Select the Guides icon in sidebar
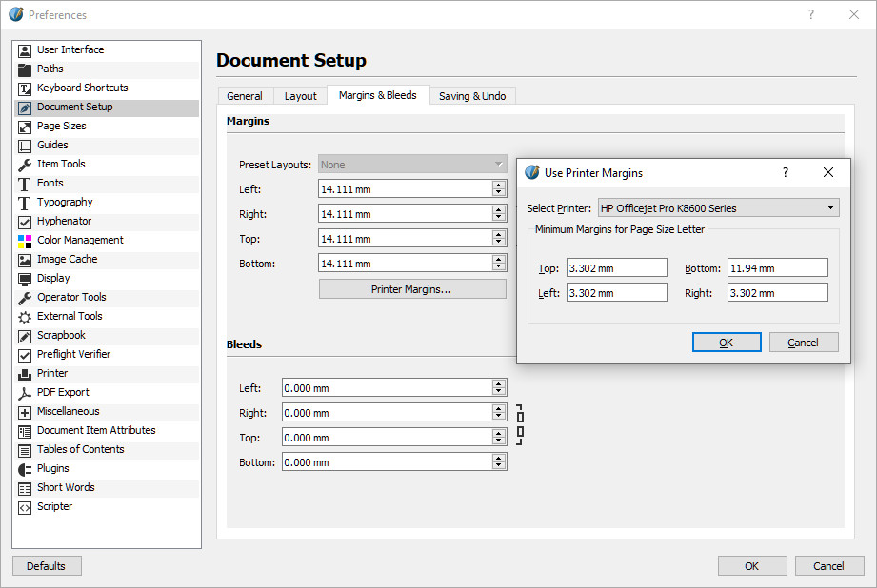This screenshot has height=588, width=877. [x=25, y=145]
